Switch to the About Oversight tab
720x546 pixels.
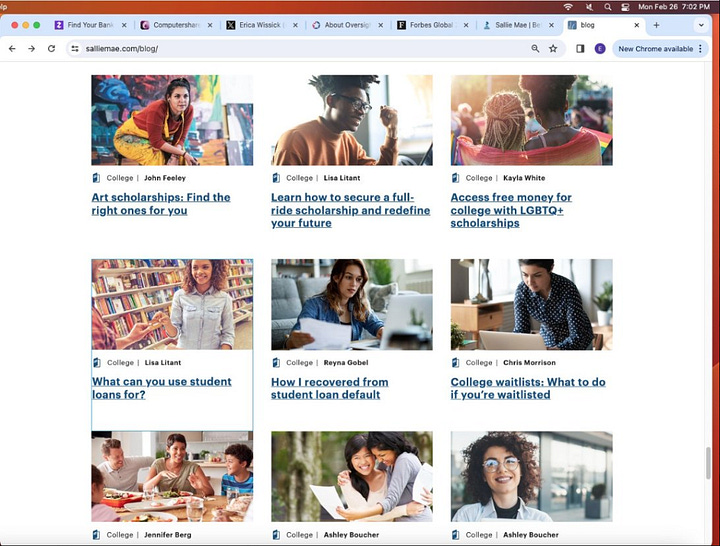(347, 25)
